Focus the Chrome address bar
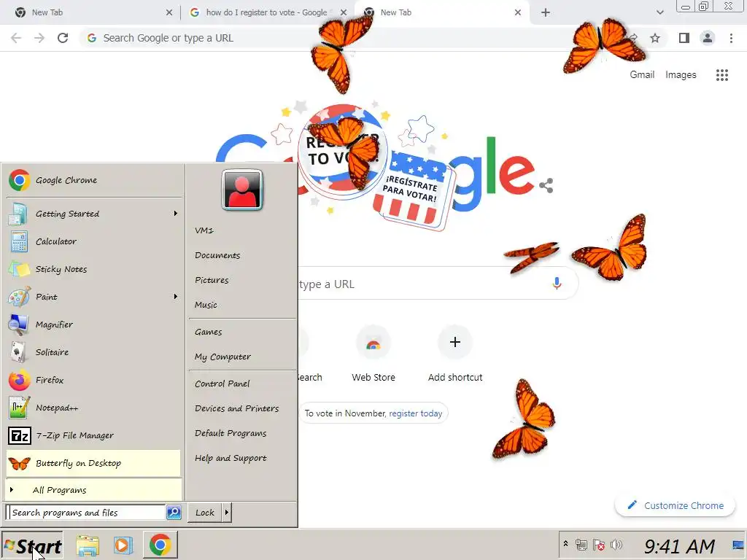This screenshot has height=560, width=747. [352, 38]
